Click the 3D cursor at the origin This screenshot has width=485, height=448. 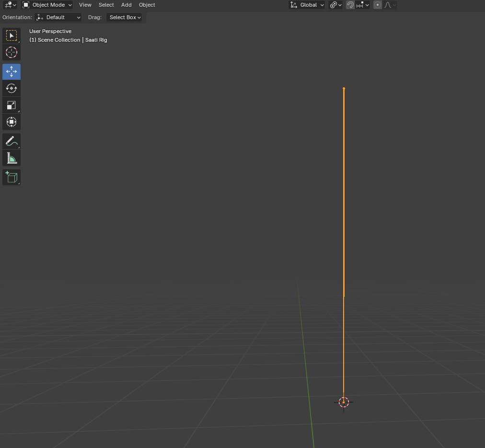(344, 402)
